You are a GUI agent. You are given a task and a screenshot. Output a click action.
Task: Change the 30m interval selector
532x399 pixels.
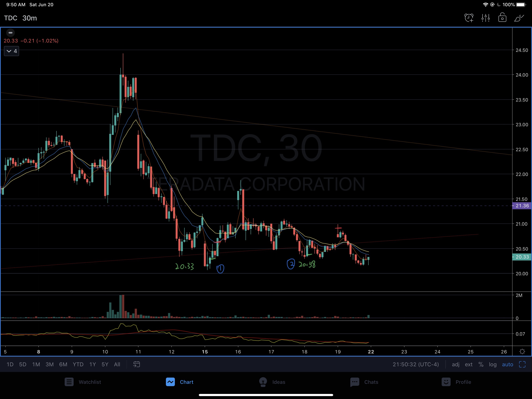coord(30,18)
